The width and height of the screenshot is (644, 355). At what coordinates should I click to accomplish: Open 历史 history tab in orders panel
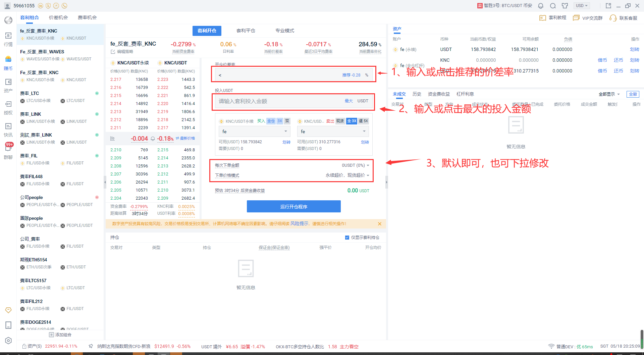[x=417, y=94]
